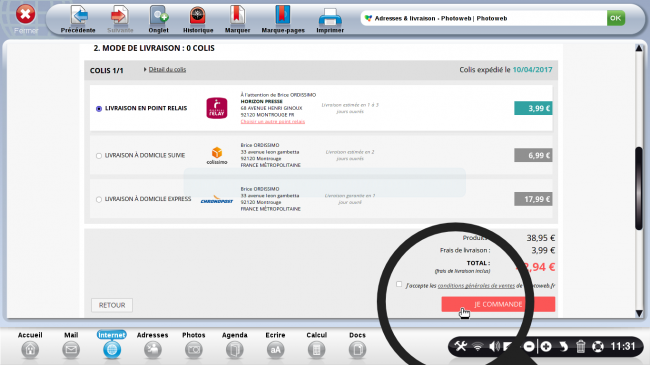Go back with the Précédente arrow icon
The image size is (650, 365).
pos(78,15)
